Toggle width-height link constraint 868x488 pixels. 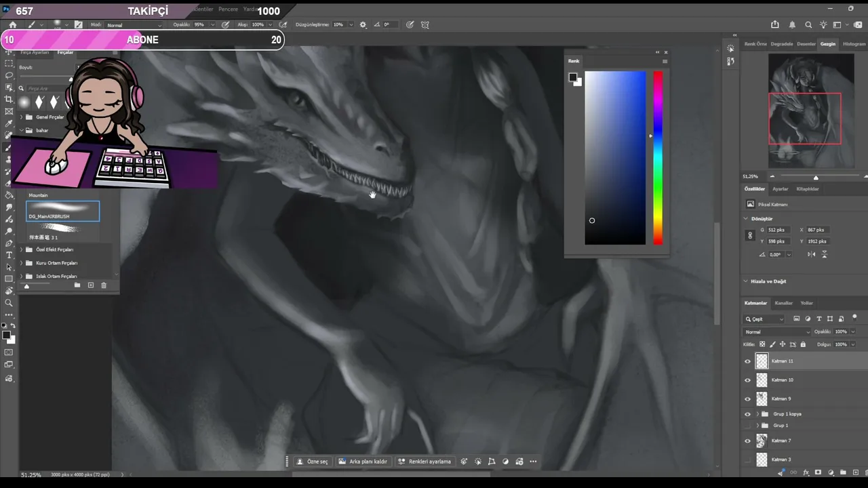point(750,235)
